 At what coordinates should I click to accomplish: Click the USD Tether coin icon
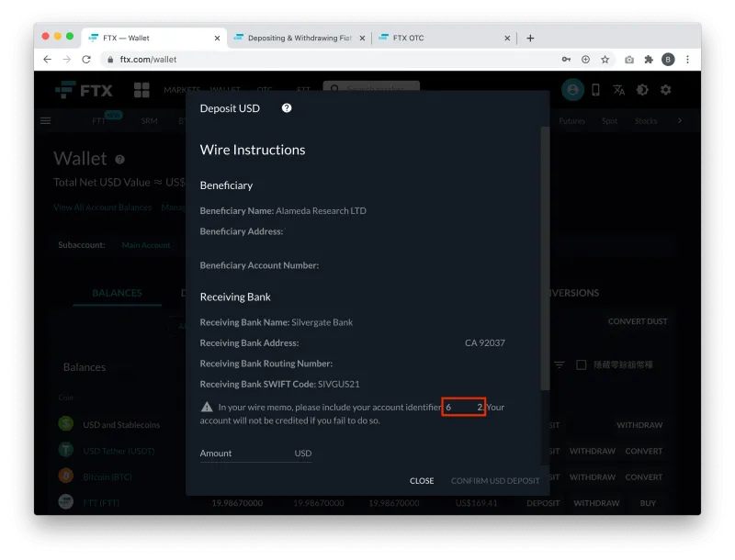point(65,450)
